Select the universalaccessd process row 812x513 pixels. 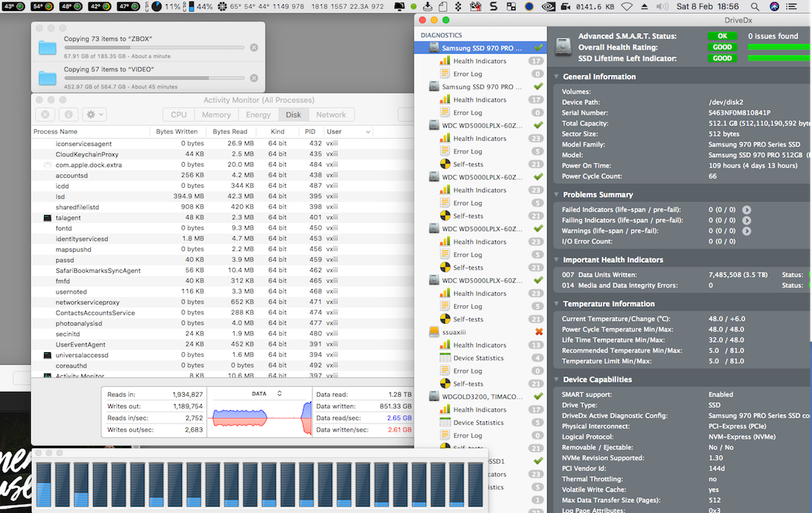[223, 355]
